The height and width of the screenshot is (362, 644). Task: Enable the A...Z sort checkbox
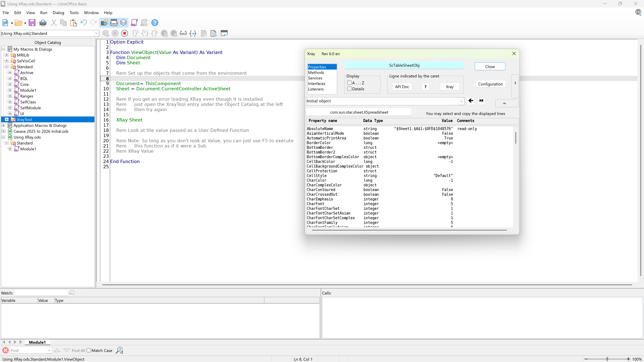point(349,83)
